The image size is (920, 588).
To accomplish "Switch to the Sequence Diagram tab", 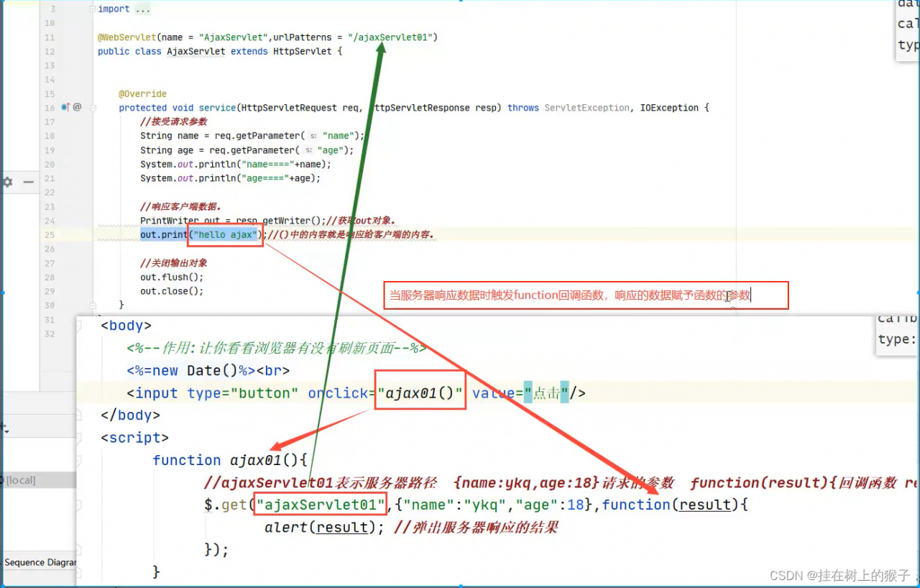I will coord(40,562).
